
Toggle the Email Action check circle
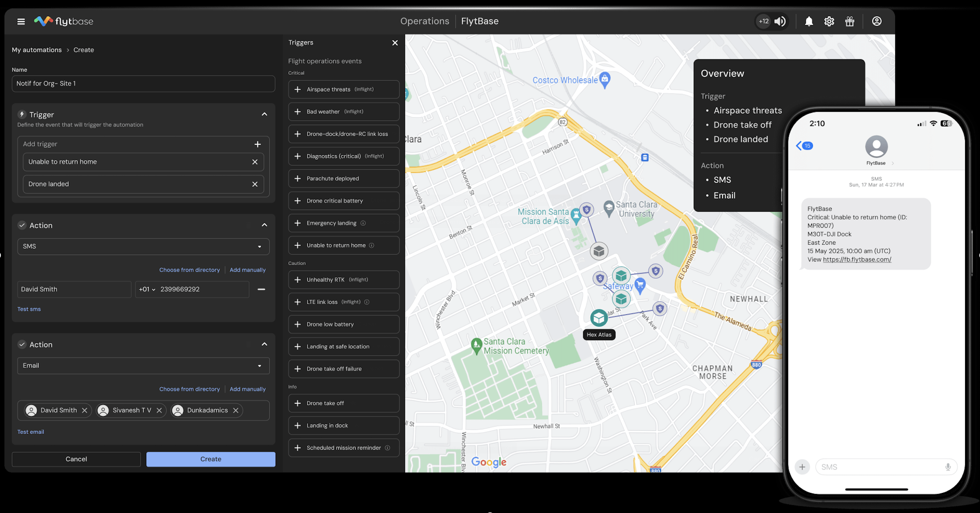click(x=22, y=344)
